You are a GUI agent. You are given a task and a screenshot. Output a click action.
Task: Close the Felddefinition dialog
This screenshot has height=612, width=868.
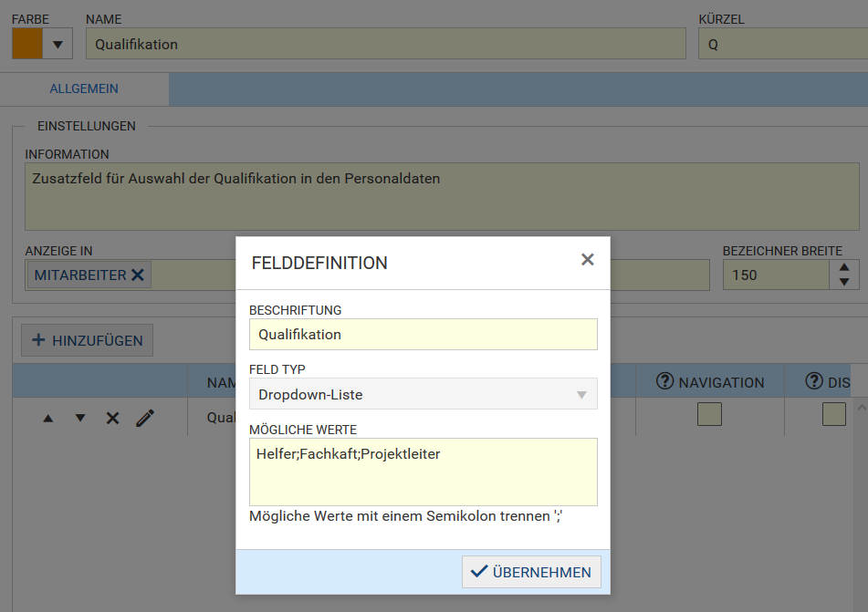588,260
